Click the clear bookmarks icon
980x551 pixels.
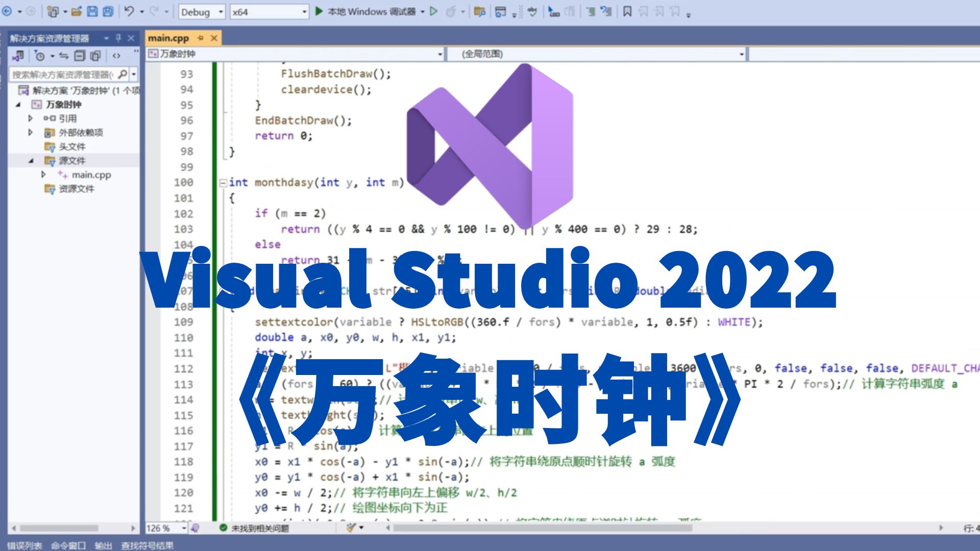tap(675, 11)
